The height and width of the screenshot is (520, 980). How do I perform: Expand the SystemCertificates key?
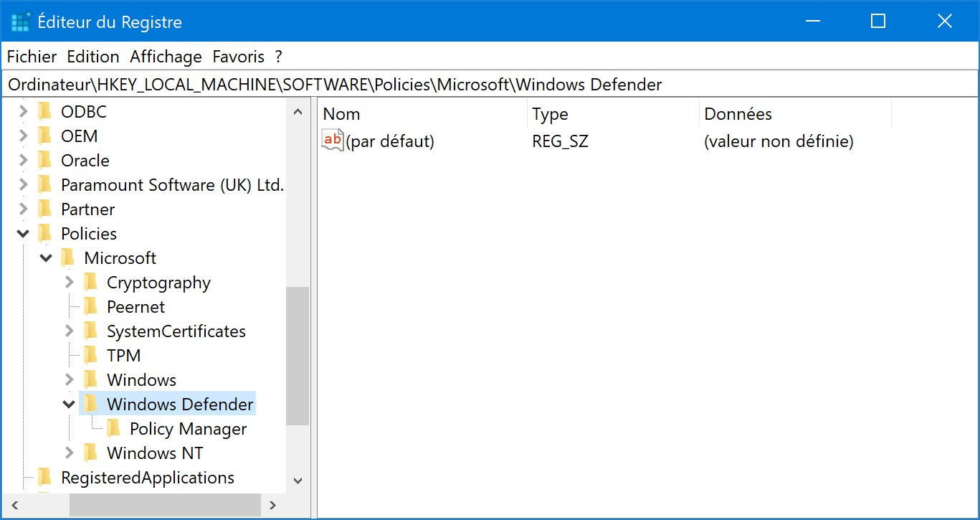(70, 331)
